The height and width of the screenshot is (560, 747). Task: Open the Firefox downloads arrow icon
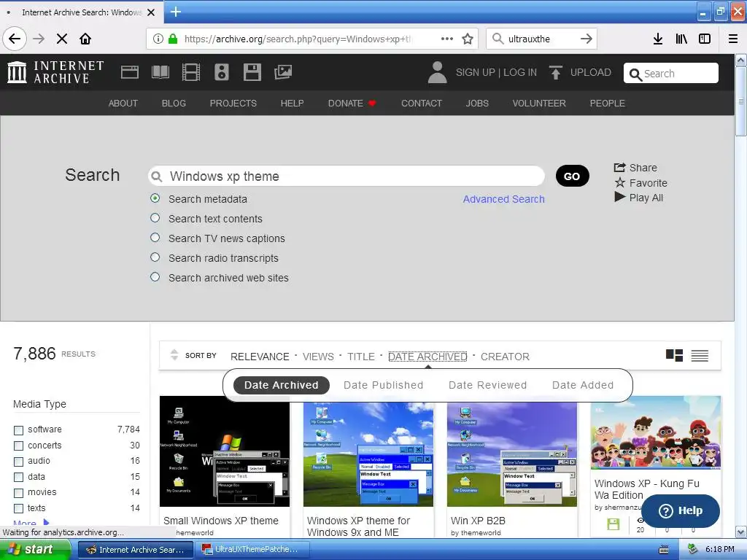point(658,39)
